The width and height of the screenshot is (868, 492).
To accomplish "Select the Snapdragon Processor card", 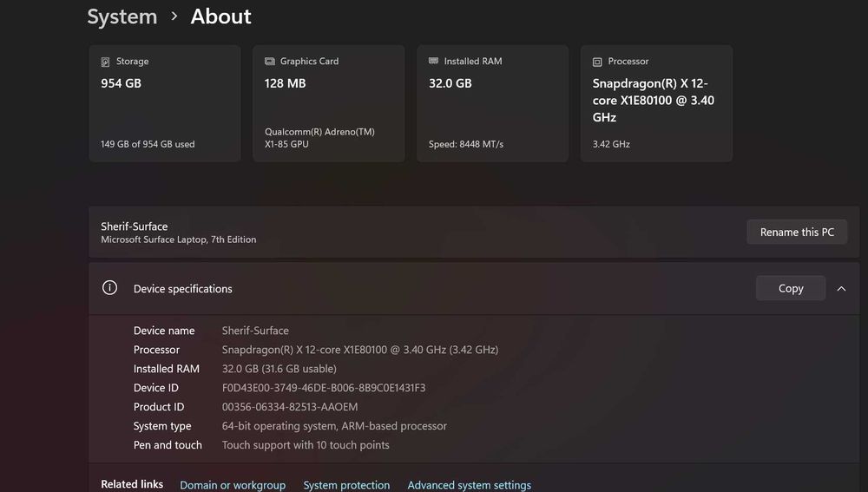I will (x=656, y=104).
